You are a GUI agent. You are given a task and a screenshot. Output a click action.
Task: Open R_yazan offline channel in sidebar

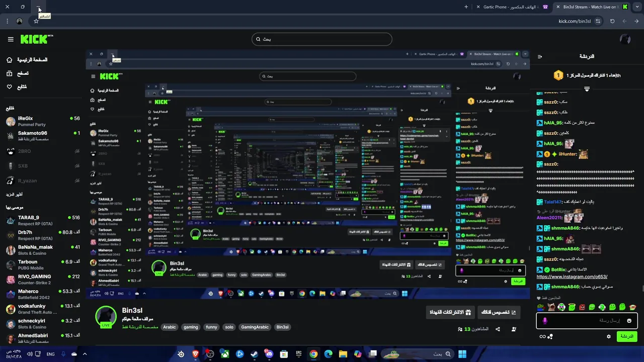tap(42, 180)
